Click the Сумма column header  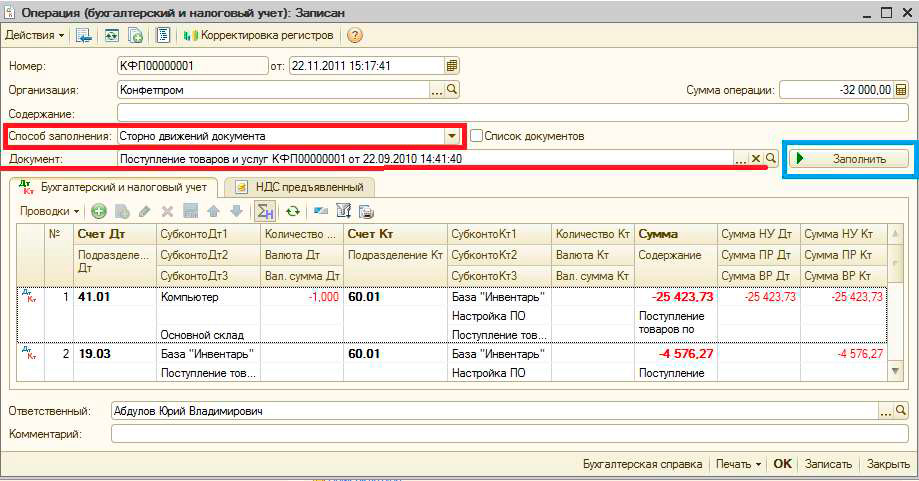(676, 234)
